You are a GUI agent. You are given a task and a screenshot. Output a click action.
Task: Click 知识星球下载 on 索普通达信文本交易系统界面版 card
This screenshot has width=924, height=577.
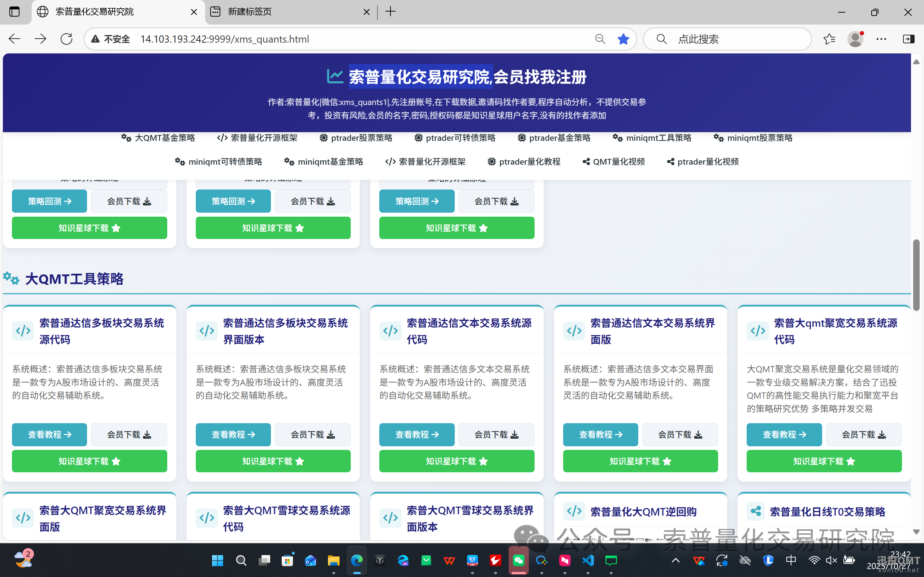640,461
